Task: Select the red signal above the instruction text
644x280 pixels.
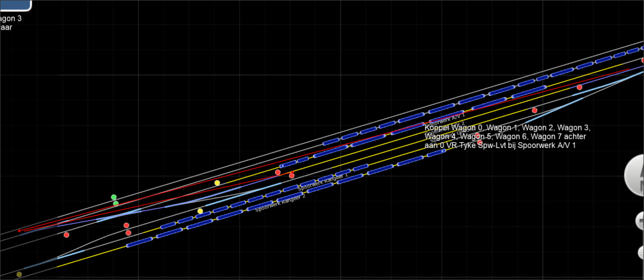Action: pyautogui.click(x=535, y=110)
